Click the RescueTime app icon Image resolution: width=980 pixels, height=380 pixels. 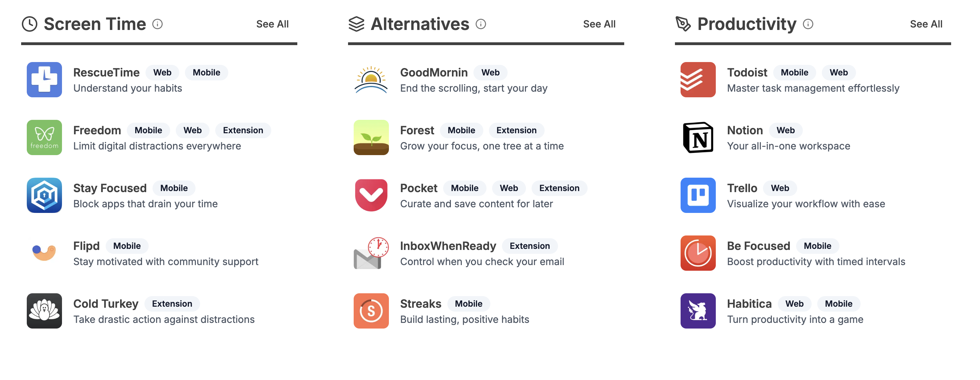click(x=44, y=80)
